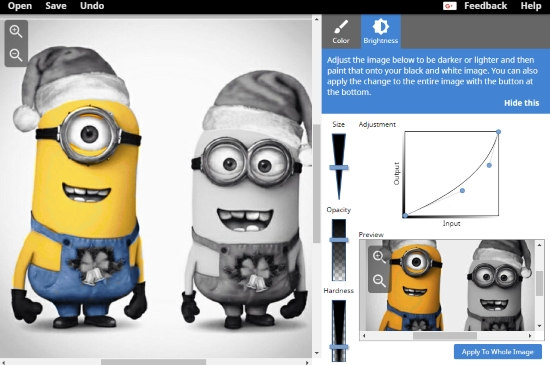
Task: Click the Size slider handle
Action: (x=339, y=168)
